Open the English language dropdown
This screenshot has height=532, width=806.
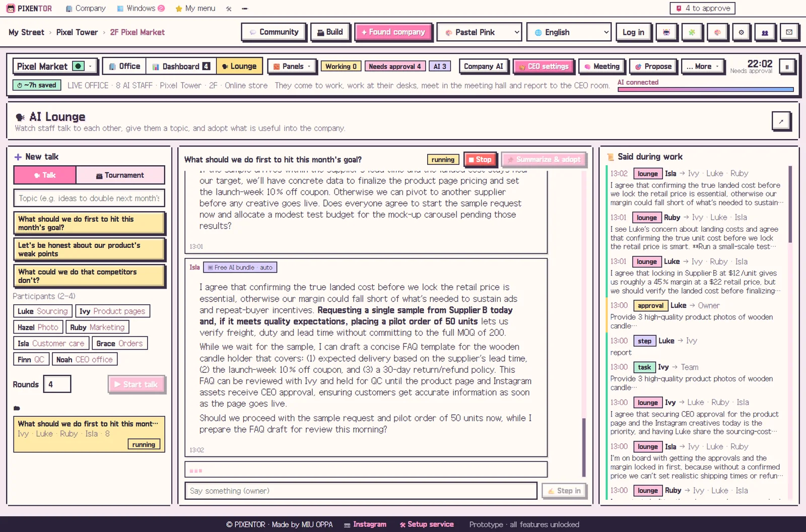[569, 32]
